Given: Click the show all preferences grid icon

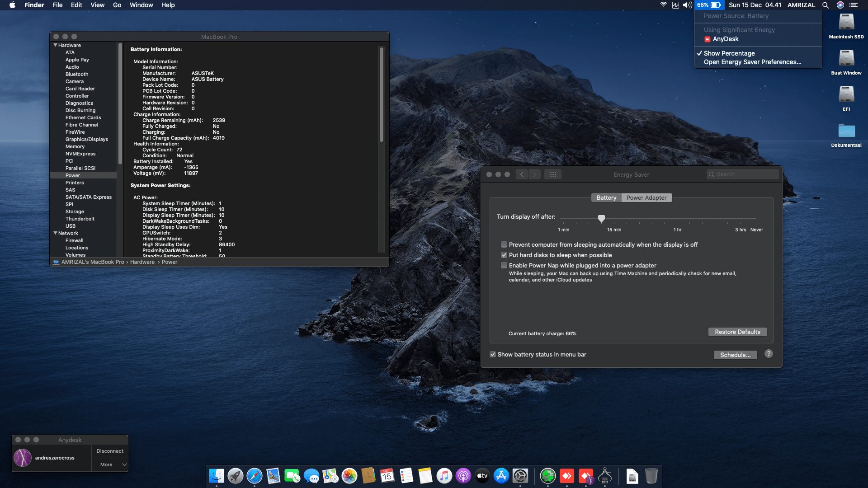Looking at the screenshot, I should [x=553, y=174].
